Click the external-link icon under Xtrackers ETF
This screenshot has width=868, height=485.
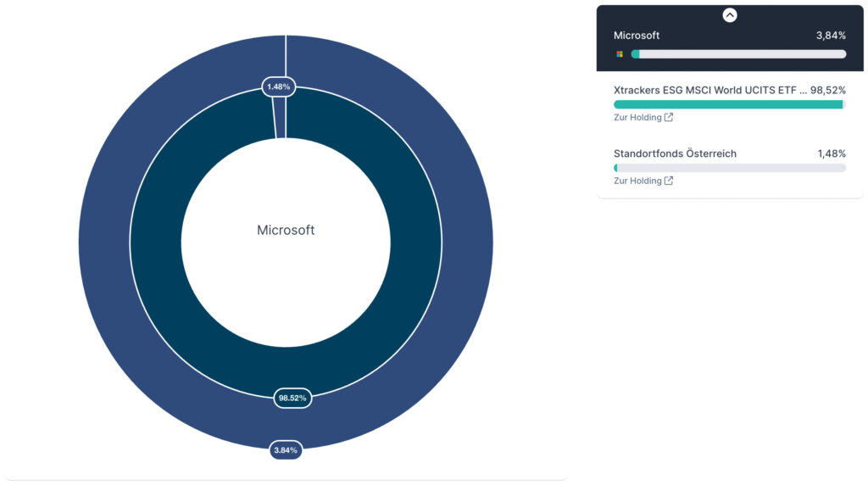pos(669,117)
